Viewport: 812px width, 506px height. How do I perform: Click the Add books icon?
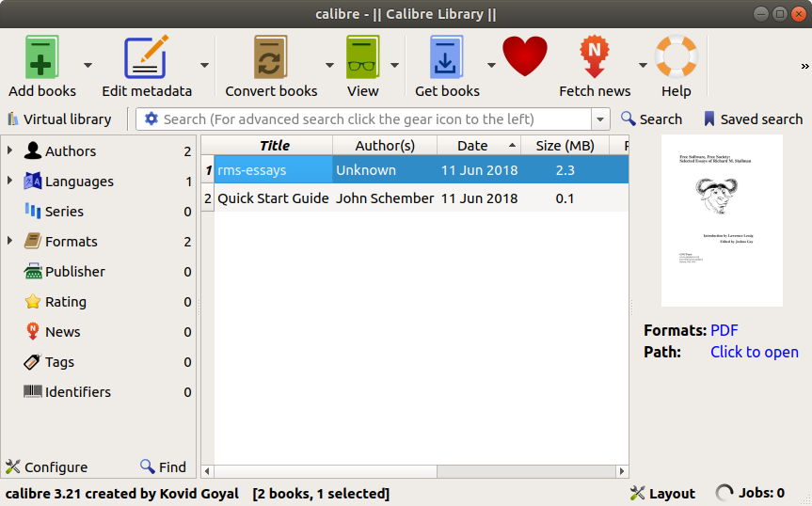tap(42, 57)
